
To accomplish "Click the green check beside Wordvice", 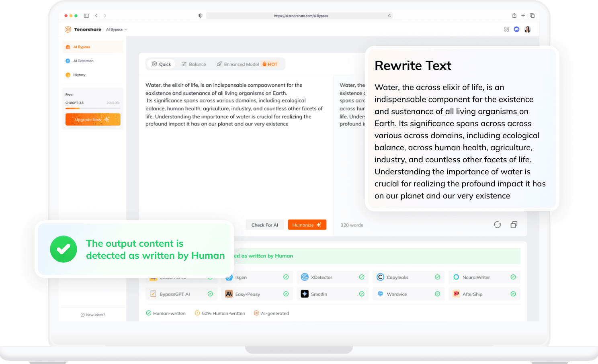I will click(437, 294).
